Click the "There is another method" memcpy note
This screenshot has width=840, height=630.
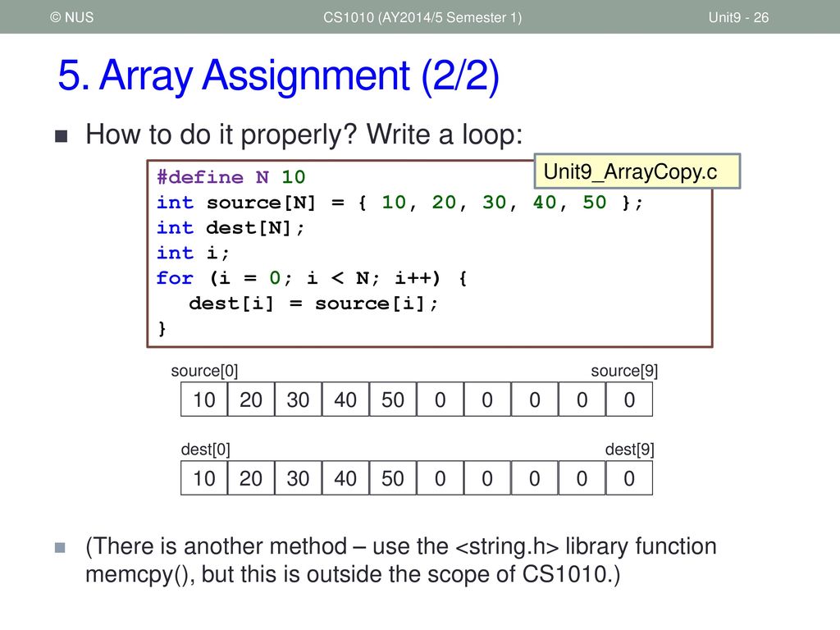click(400, 560)
